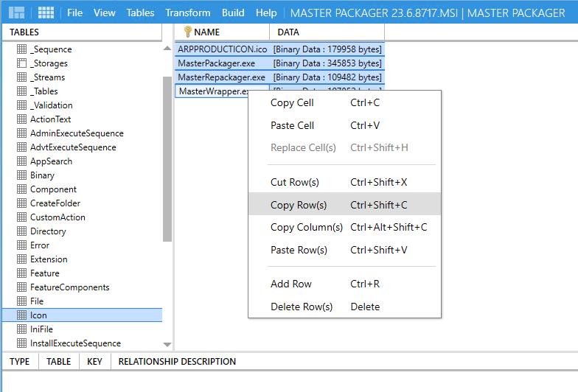
Task: Click the RELATIONSHIP DESCRIPTION column header
Action: pos(177,361)
